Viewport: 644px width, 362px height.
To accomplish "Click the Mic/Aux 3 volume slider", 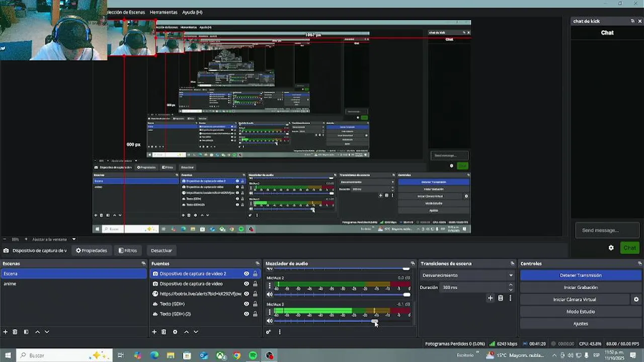I will coord(342,321).
